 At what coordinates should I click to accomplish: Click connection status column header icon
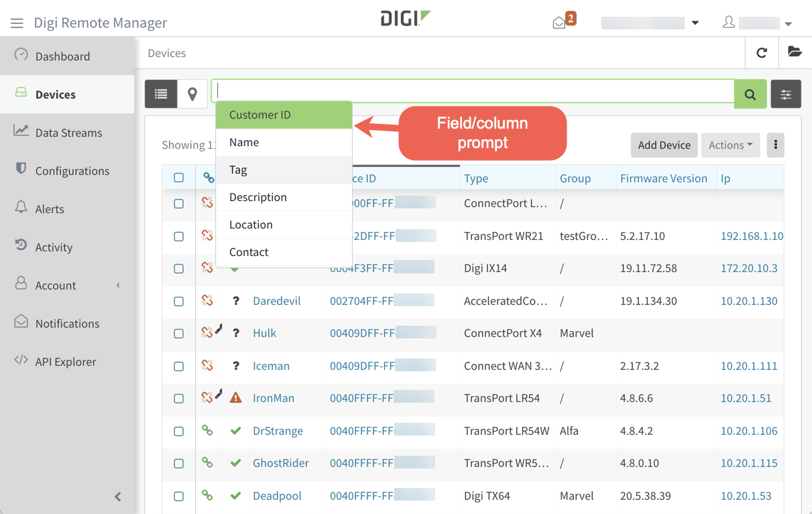click(209, 178)
